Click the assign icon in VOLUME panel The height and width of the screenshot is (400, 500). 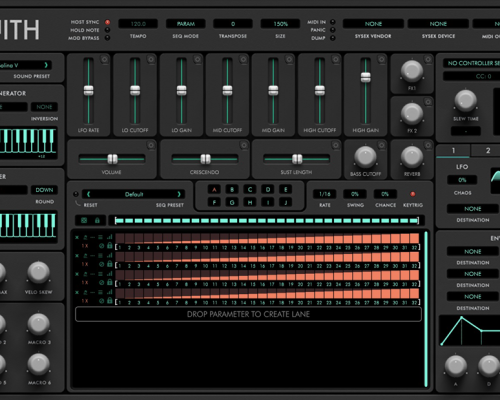pyautogui.click(x=151, y=145)
